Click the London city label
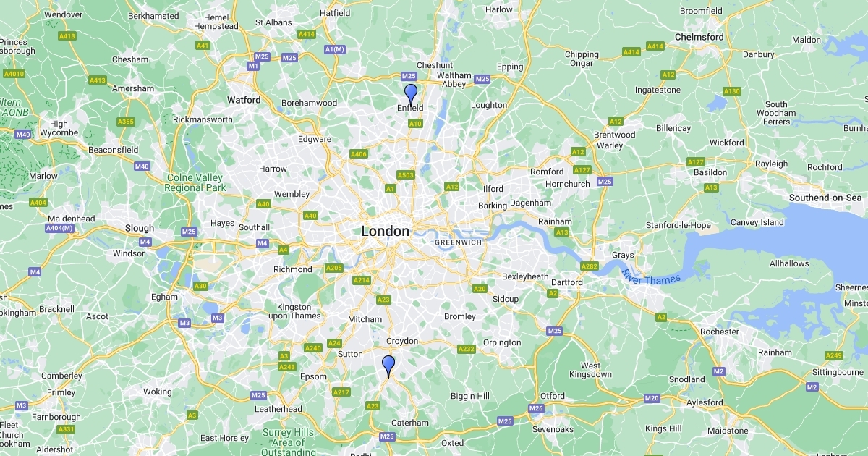The image size is (868, 456). tap(386, 232)
